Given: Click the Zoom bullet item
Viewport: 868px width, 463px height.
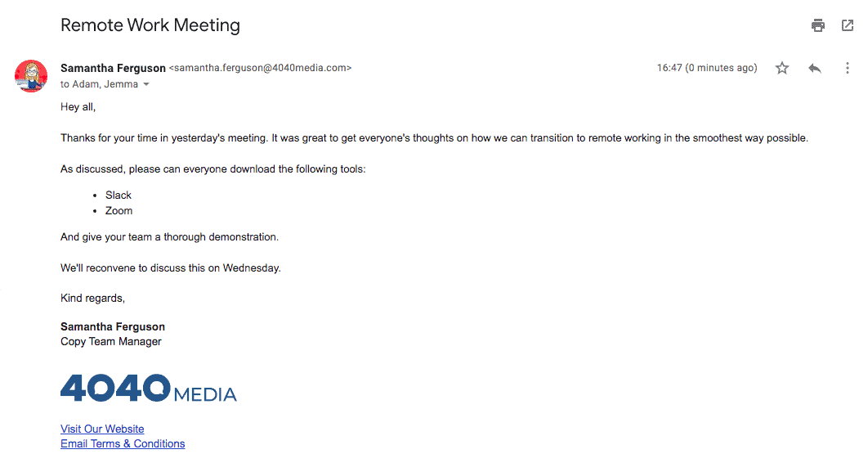Looking at the screenshot, I should point(119,210).
